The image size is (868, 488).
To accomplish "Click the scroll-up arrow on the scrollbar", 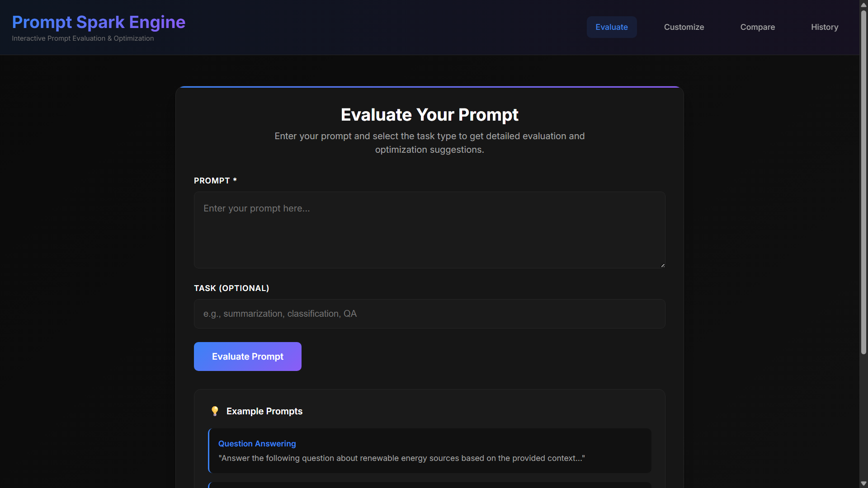I will (863, 5).
